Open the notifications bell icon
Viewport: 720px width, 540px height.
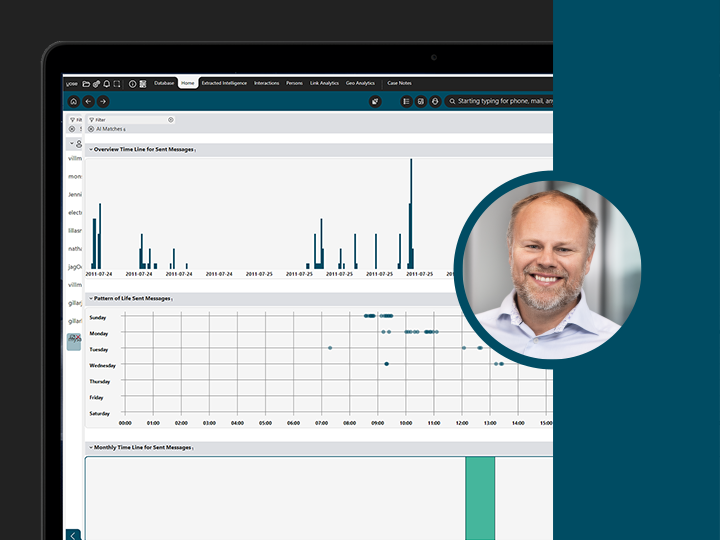tap(106, 83)
